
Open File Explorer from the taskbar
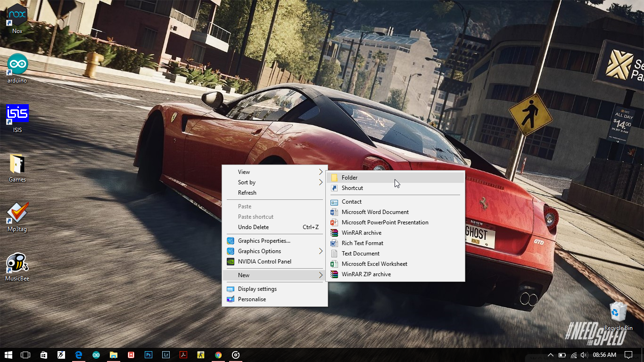pos(114,355)
